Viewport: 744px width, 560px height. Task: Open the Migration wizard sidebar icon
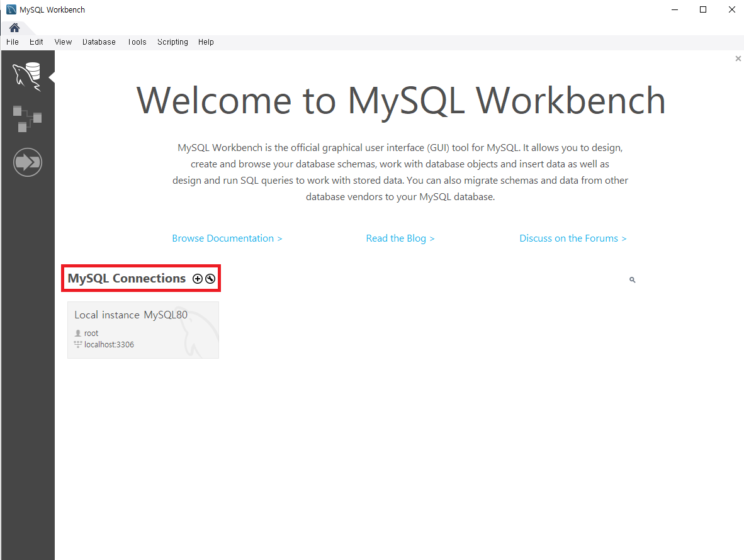(x=28, y=162)
